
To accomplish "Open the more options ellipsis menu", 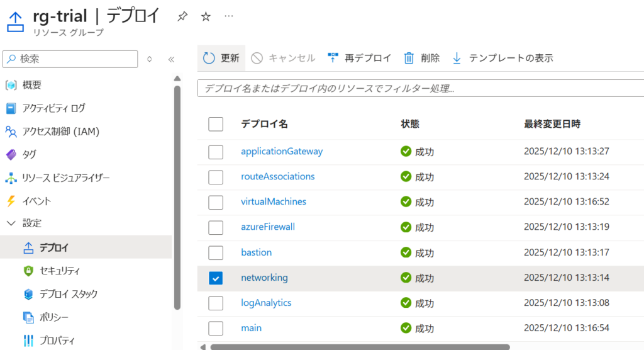I will [x=229, y=16].
